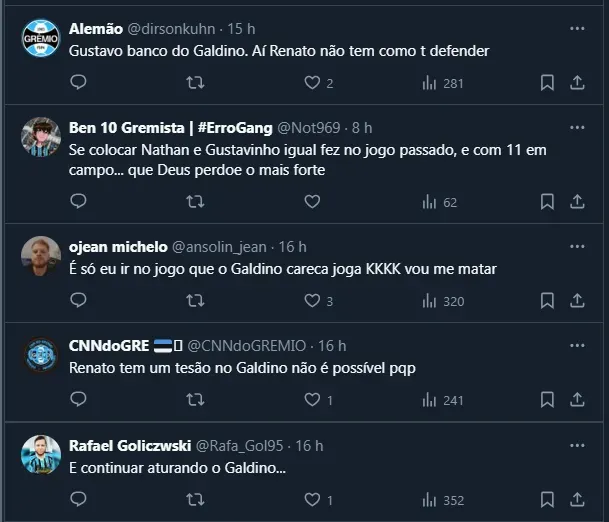Visit the @Not969 profile handle
Screen dimensions: 609x522
pos(308,128)
